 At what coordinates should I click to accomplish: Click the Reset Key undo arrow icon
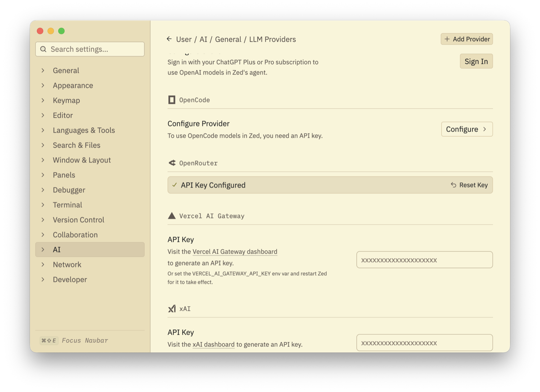454,185
